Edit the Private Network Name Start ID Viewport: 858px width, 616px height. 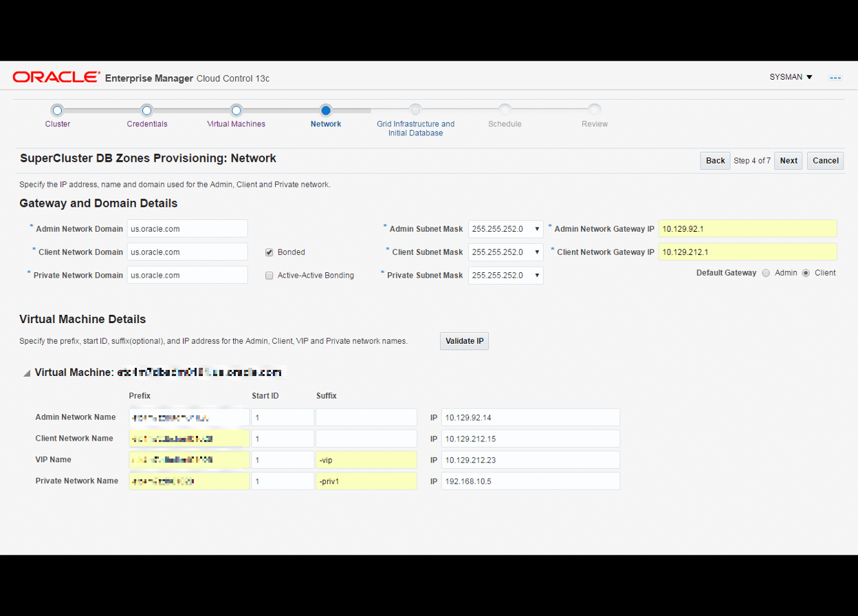point(283,481)
